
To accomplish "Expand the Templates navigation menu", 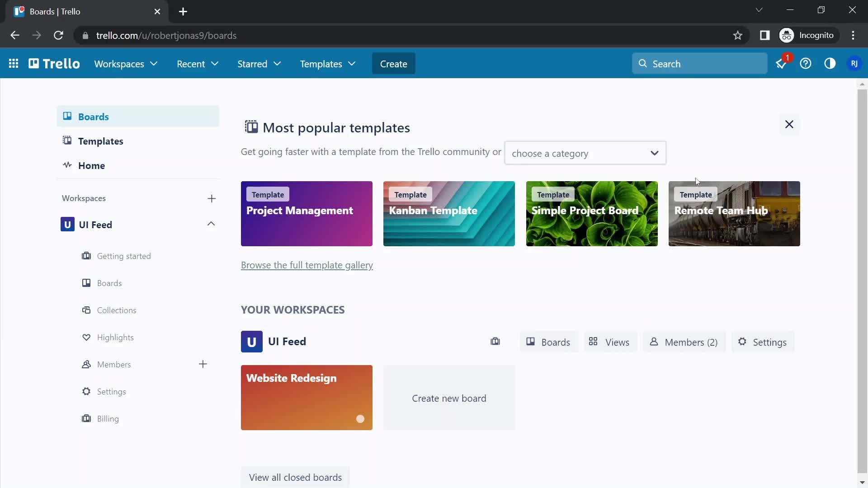I will point(328,64).
